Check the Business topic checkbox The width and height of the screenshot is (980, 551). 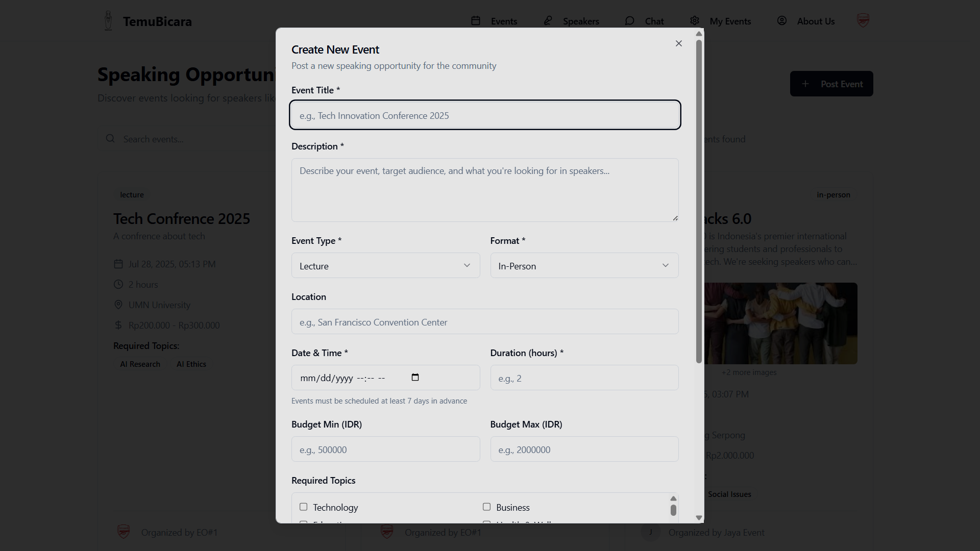click(486, 507)
